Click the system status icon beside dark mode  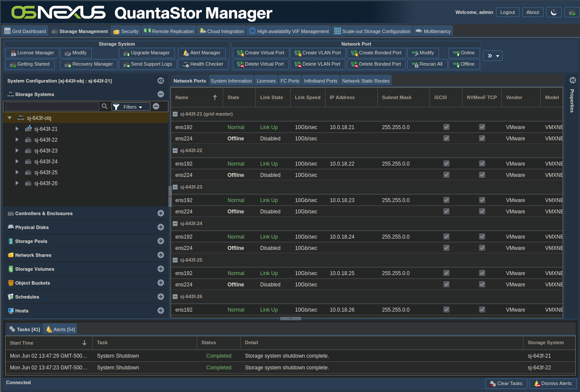click(572, 12)
